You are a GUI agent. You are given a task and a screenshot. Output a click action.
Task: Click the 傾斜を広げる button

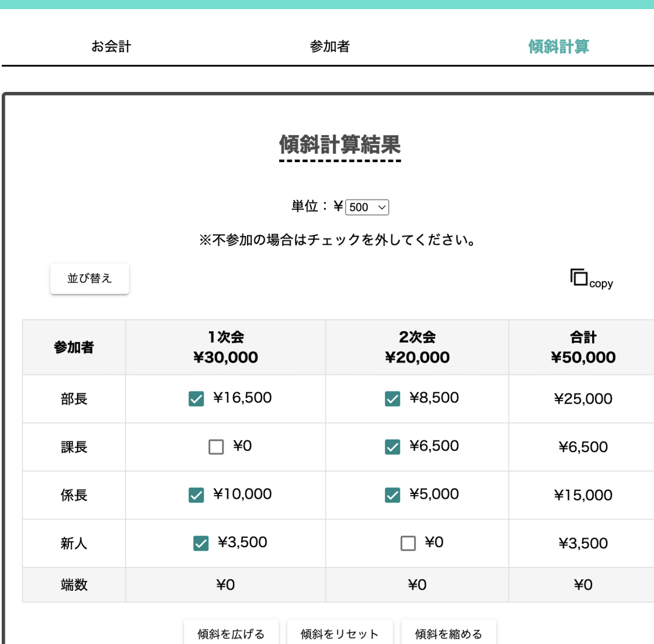pyautogui.click(x=231, y=634)
